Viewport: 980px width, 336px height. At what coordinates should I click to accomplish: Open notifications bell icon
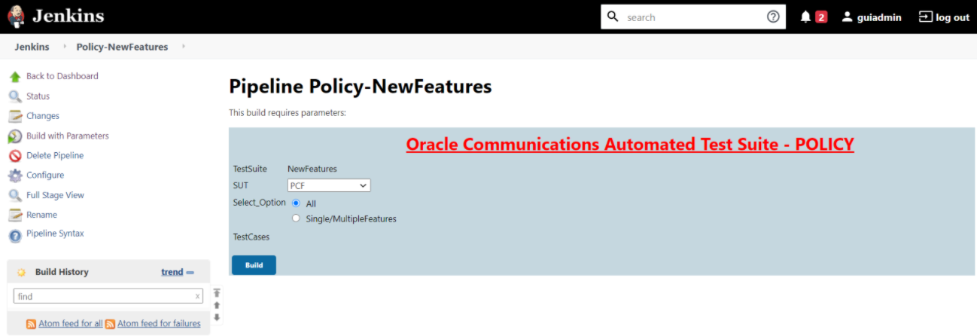tap(805, 17)
